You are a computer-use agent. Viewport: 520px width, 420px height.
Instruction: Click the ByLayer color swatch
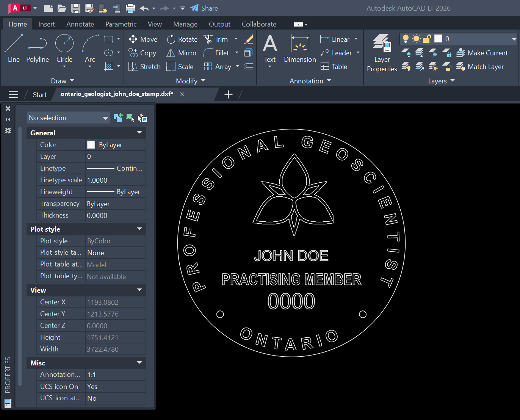pos(91,144)
